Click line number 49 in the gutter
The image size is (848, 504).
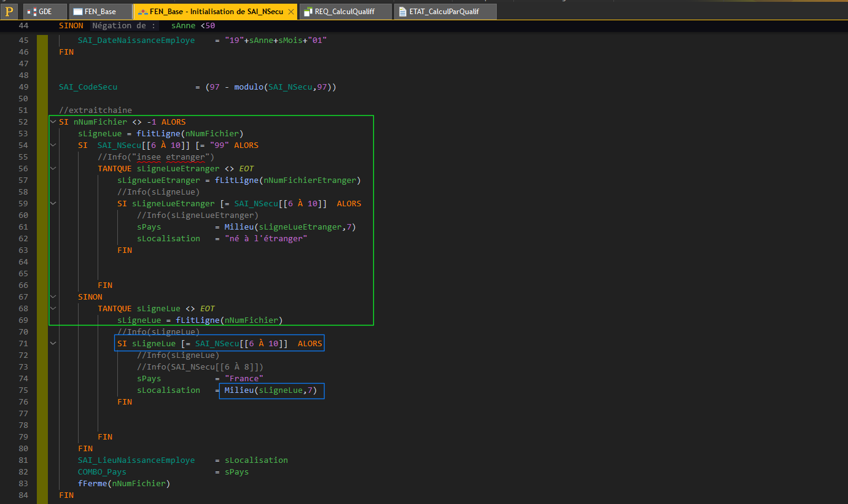point(23,87)
